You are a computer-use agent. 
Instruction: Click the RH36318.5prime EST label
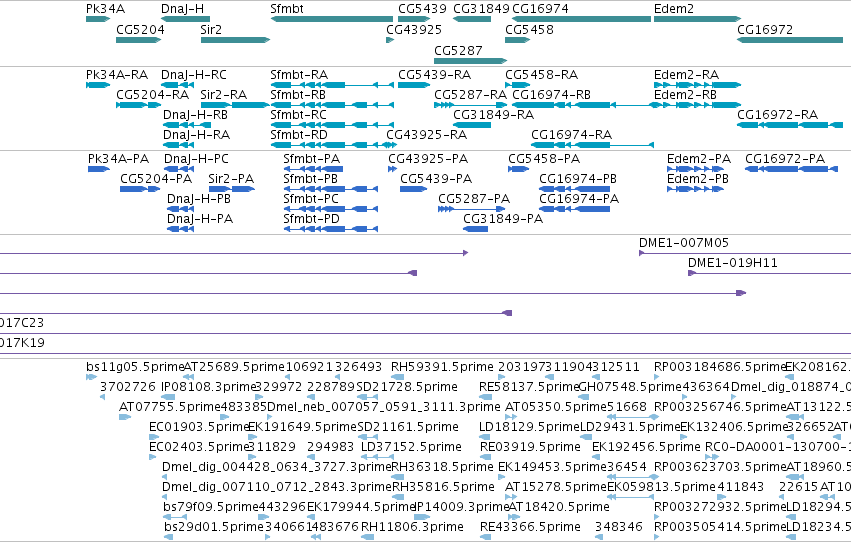pos(442,467)
